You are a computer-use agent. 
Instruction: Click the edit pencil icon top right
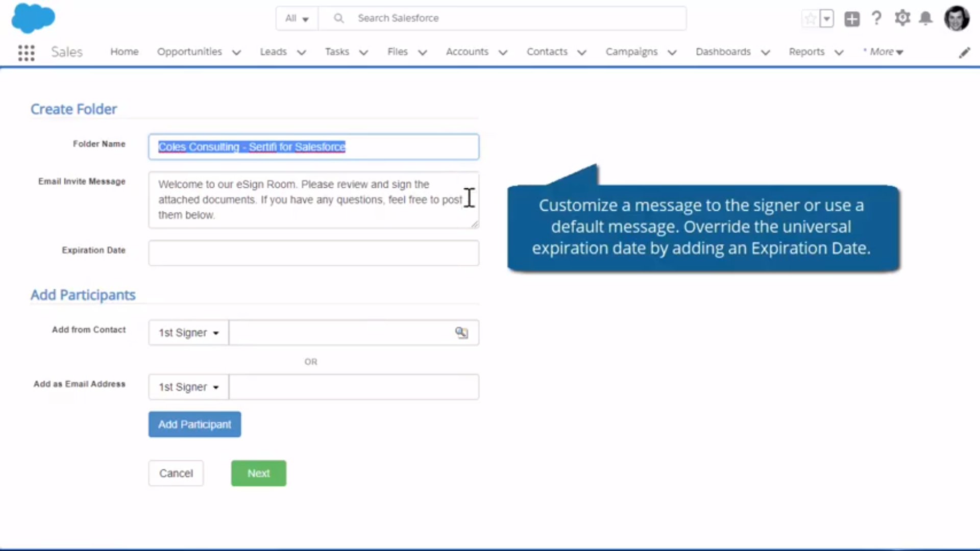[x=965, y=53]
